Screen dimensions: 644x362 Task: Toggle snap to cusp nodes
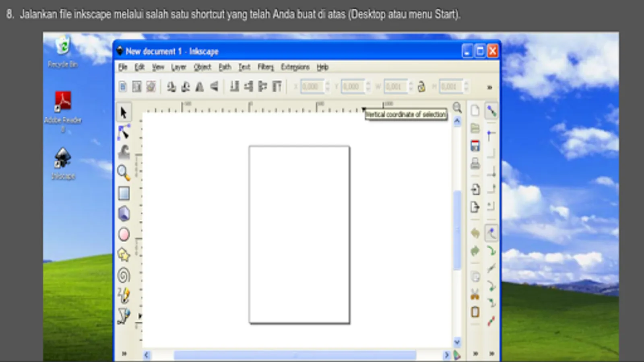pos(491,286)
